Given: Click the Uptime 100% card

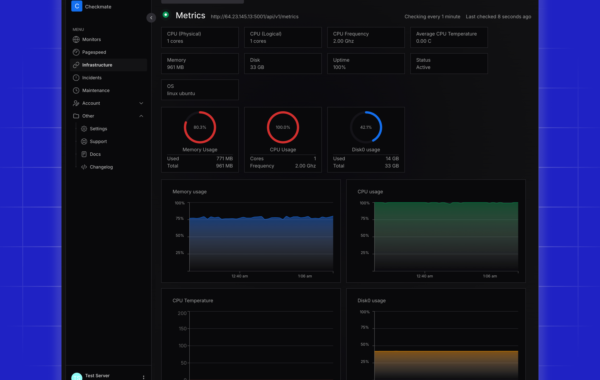Looking at the screenshot, I should 366,64.
